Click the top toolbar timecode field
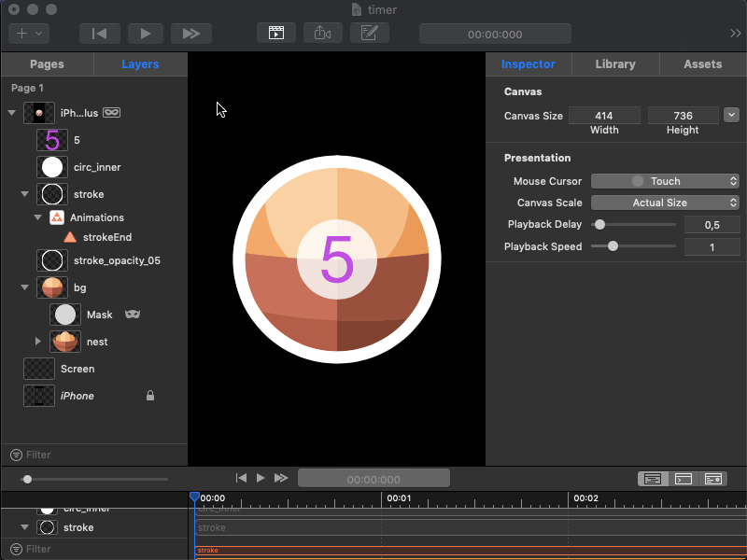This screenshot has height=560, width=747. [495, 34]
